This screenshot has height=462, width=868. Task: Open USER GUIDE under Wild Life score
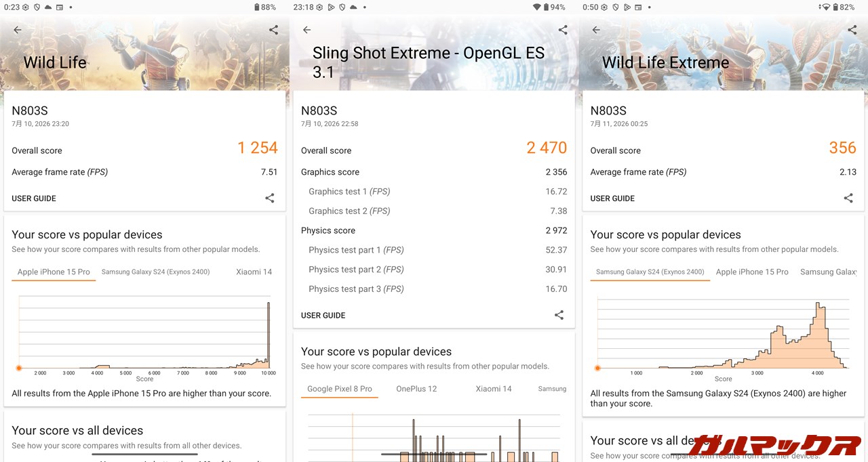click(34, 198)
